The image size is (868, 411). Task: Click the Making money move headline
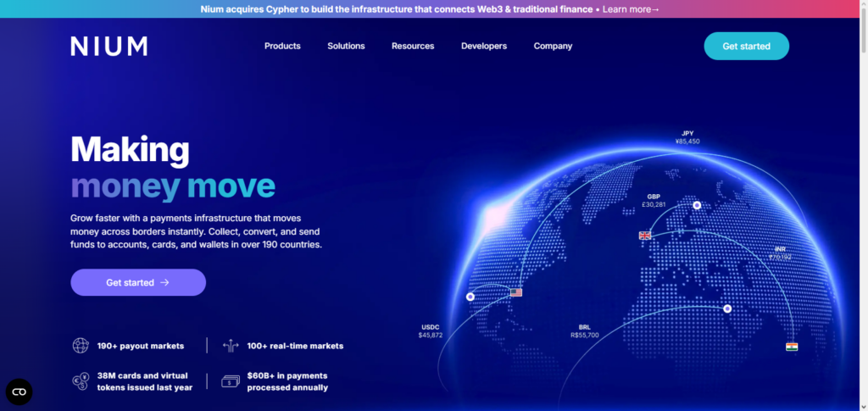173,168
